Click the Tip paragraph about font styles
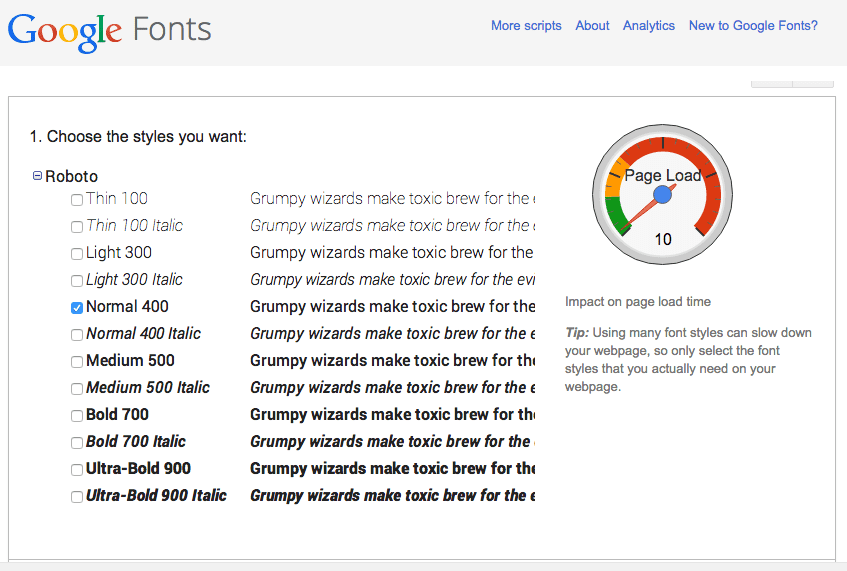 pyautogui.click(x=688, y=359)
